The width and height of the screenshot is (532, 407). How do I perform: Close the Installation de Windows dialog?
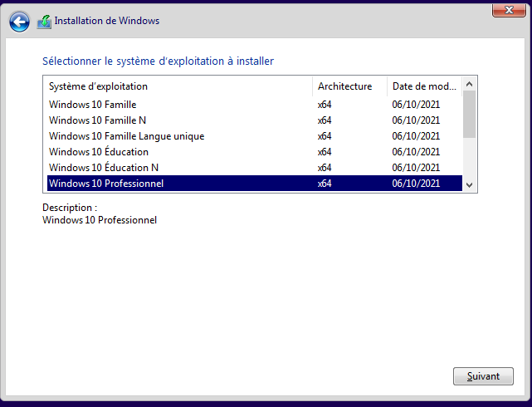click(x=509, y=10)
